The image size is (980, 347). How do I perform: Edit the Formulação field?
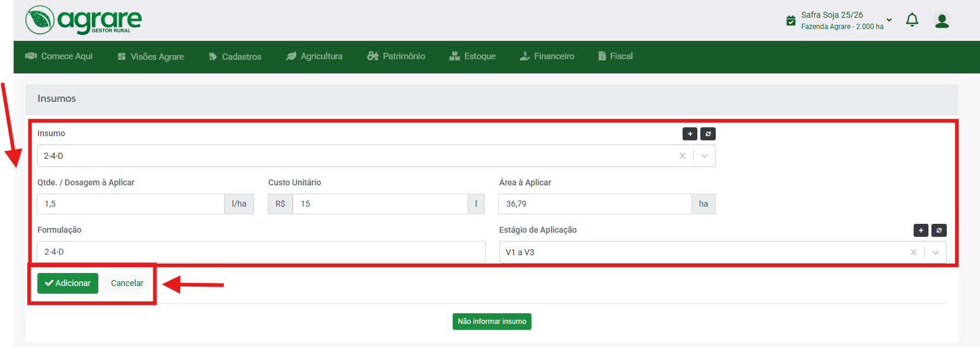coord(261,252)
